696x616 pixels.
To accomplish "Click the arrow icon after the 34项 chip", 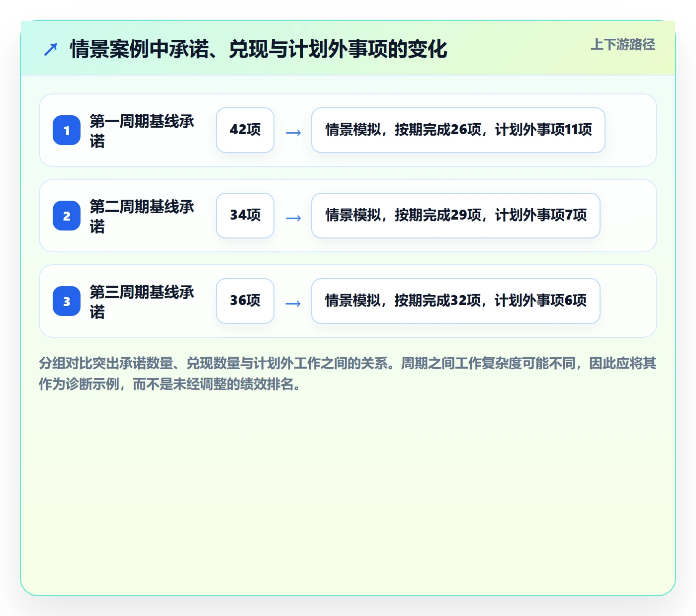I will click(293, 218).
